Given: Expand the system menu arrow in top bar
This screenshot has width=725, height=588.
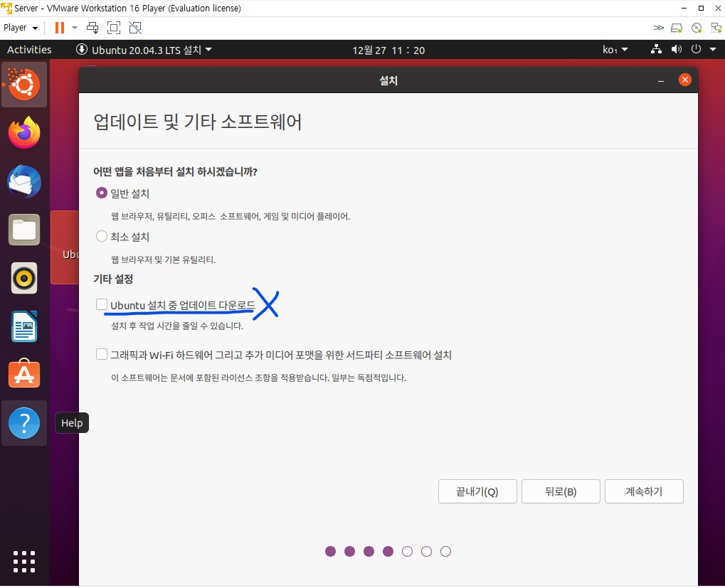Looking at the screenshot, I should (x=713, y=50).
